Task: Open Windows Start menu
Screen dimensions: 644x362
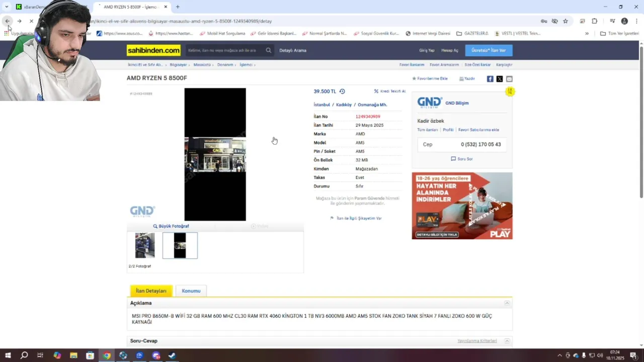Action: click(8, 355)
